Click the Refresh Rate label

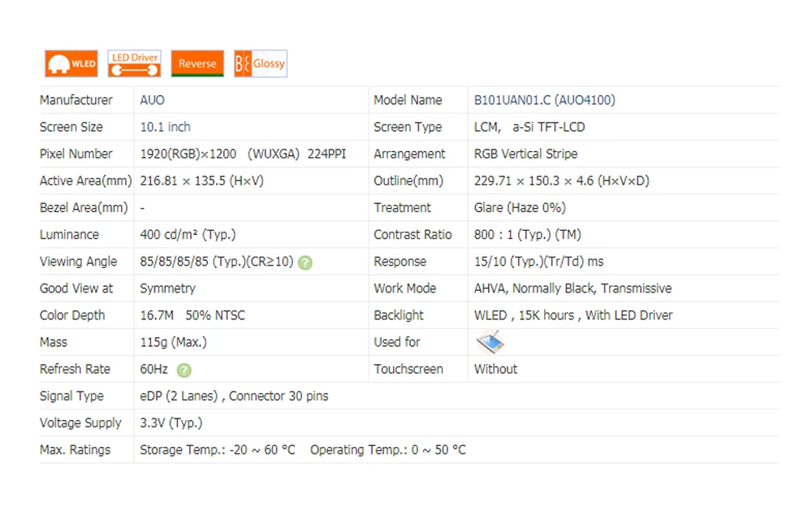pyautogui.click(x=75, y=370)
